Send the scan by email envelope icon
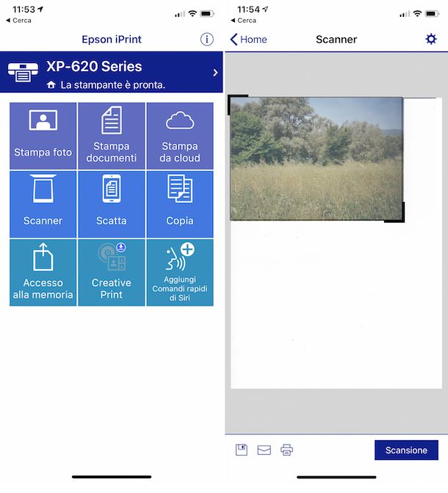This screenshot has height=493, width=448. [x=264, y=450]
